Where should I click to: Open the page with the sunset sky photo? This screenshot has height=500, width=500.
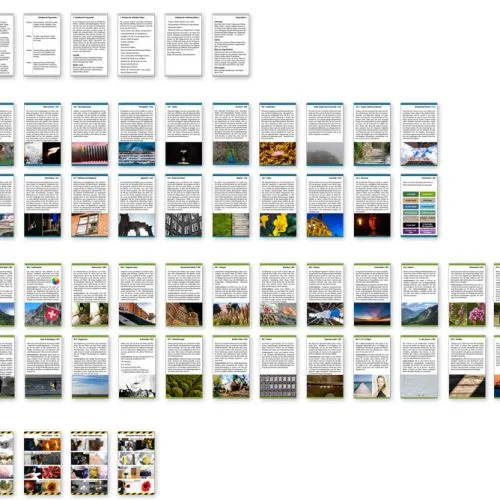point(372,295)
